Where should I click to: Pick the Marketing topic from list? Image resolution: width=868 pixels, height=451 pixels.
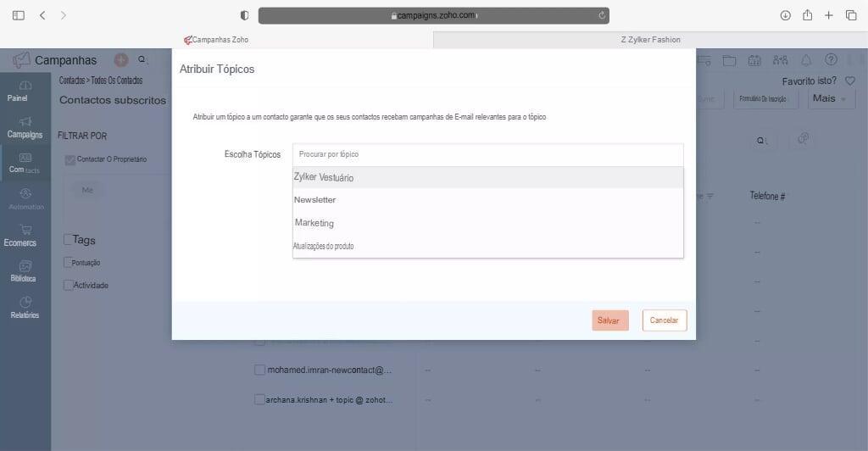(x=487, y=223)
